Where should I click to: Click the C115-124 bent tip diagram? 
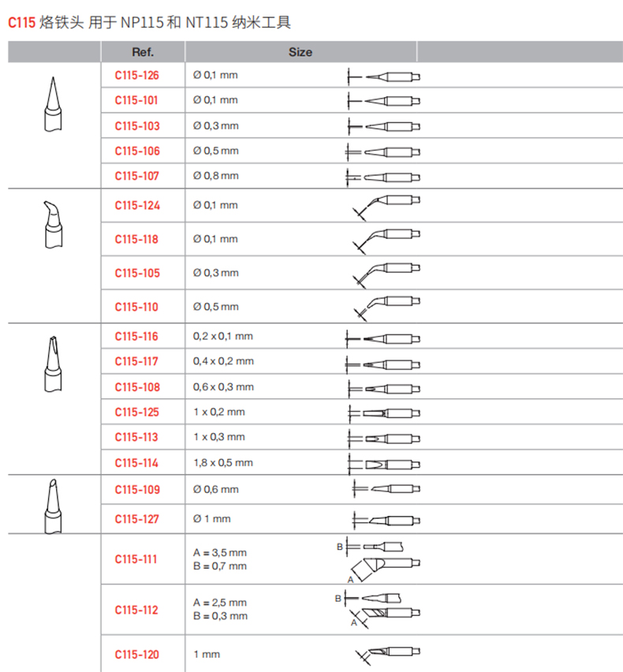pos(386,206)
